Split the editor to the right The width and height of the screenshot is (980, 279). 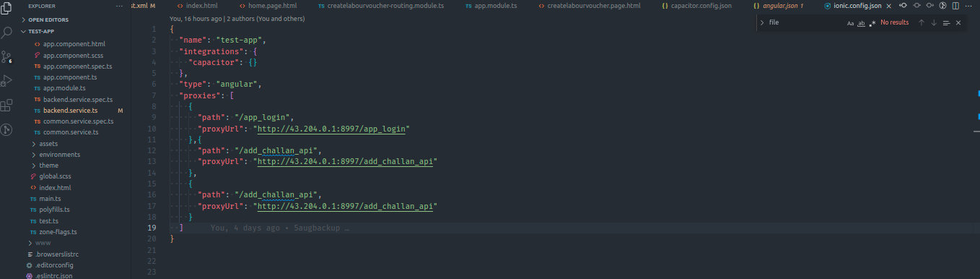point(955,6)
